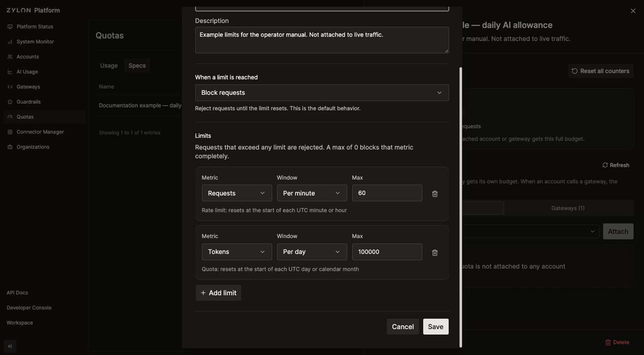
Task: Delete the Requests per minute limit
Action: pos(434,194)
